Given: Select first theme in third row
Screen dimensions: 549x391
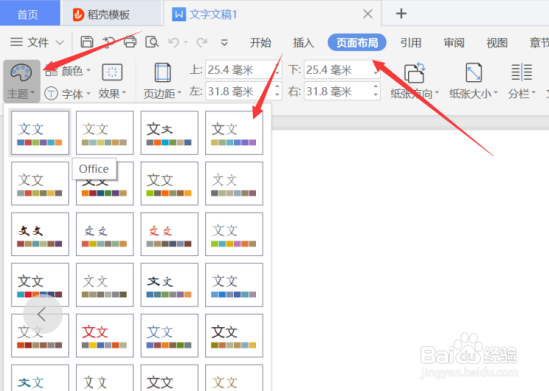Looking at the screenshot, I should click(x=40, y=234).
